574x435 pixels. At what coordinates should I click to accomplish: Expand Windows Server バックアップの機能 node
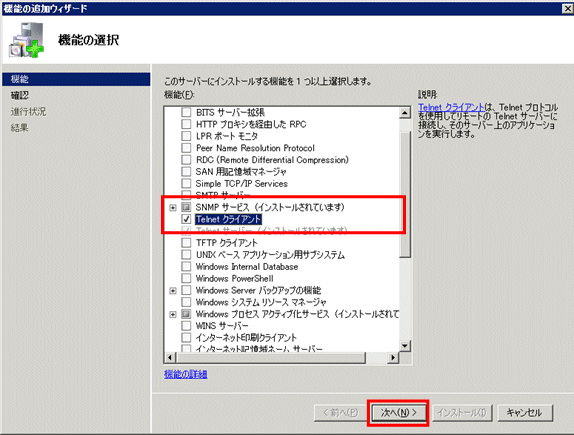click(x=173, y=291)
